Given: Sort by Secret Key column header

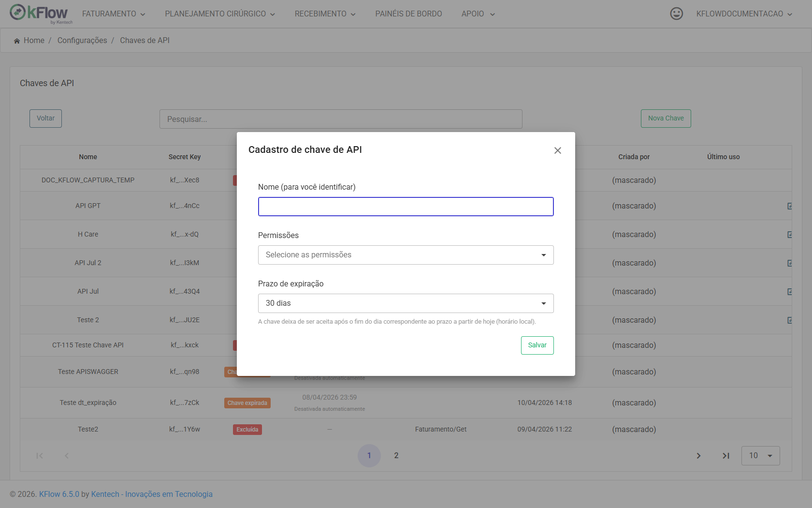Looking at the screenshot, I should [185, 157].
